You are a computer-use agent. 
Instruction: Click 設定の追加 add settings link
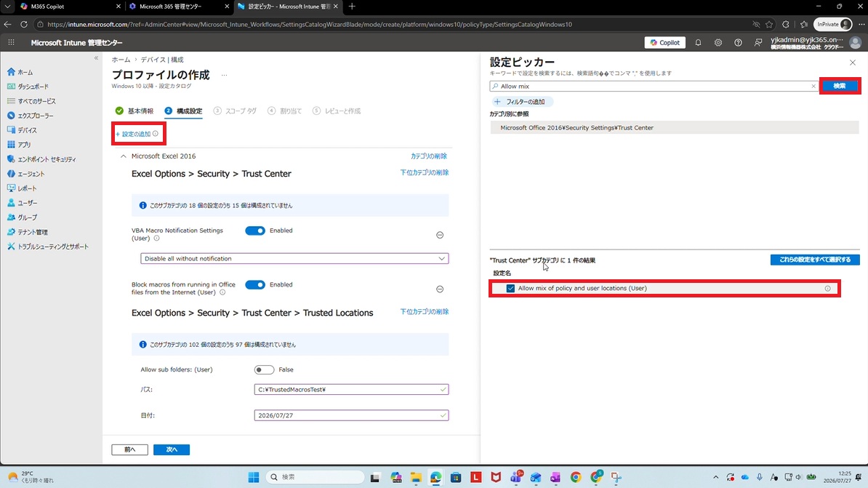[137, 134]
